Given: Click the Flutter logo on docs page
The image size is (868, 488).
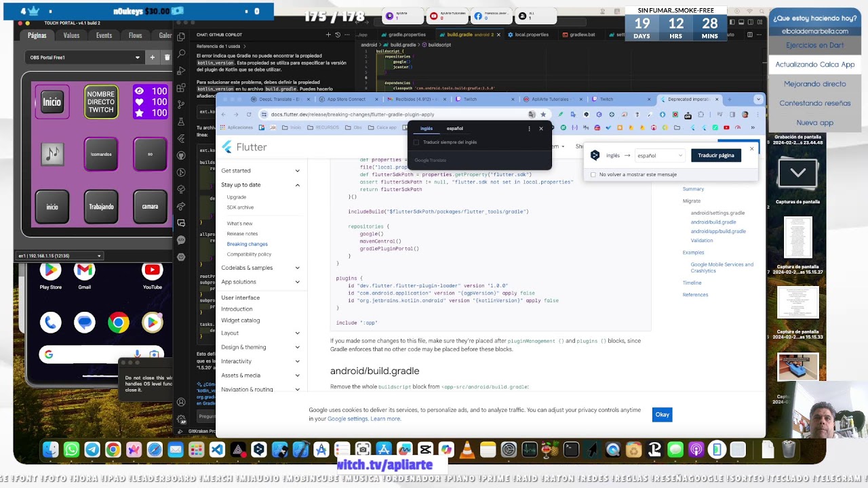Looking at the screenshot, I should 244,147.
